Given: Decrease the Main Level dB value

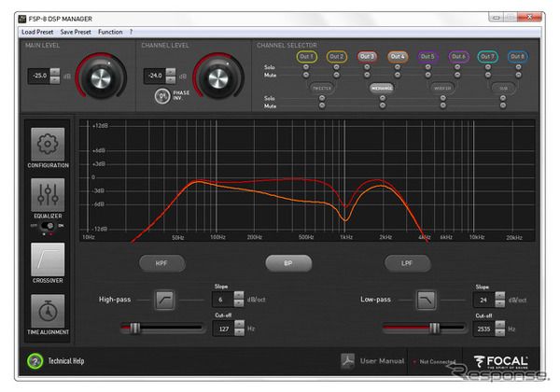Looking at the screenshot, I should [x=55, y=80].
